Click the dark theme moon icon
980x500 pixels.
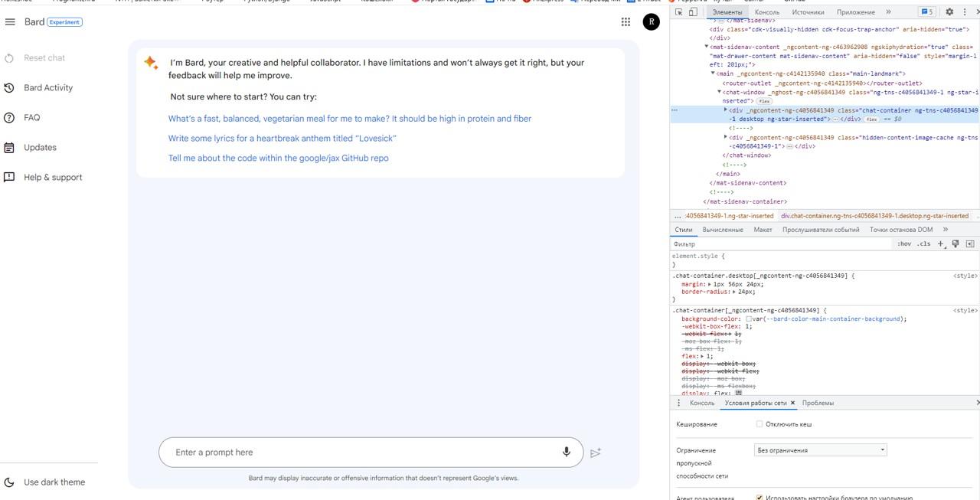tap(9, 482)
